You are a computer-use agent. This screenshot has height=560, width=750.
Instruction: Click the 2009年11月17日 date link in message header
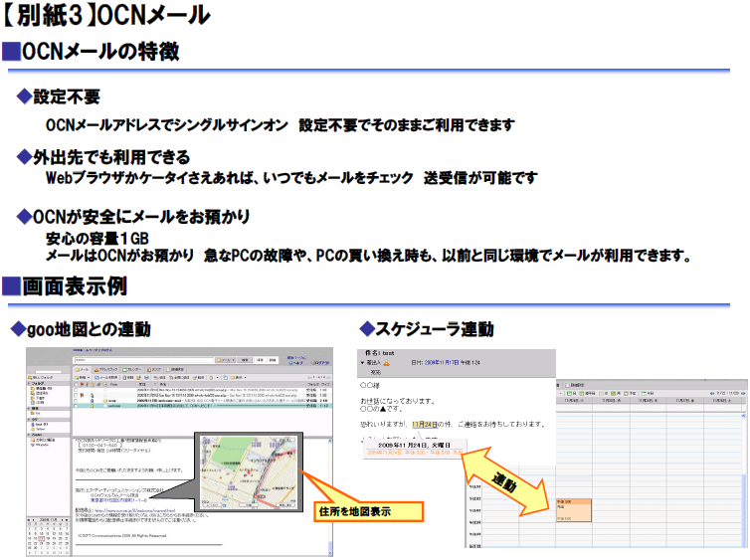442,362
